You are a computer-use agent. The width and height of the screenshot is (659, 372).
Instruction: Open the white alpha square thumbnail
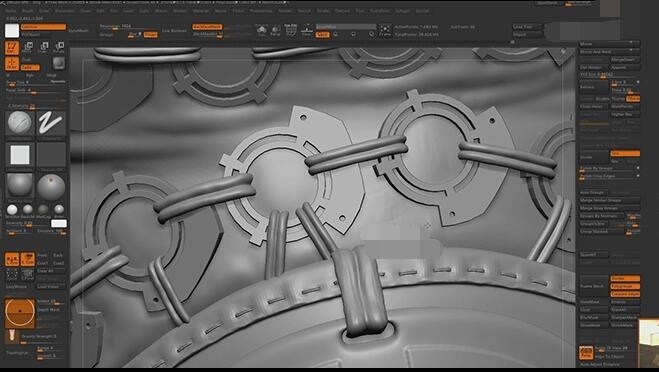click(20, 155)
